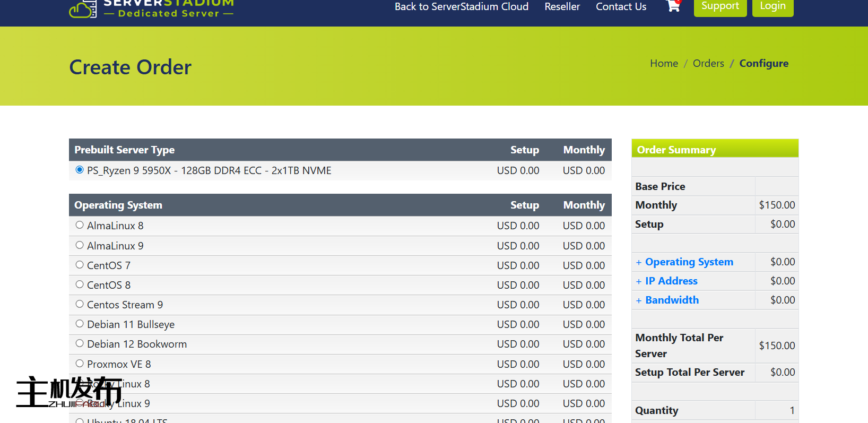This screenshot has width=868, height=423.
Task: Select Centos Stream 9 option
Action: [x=80, y=304]
